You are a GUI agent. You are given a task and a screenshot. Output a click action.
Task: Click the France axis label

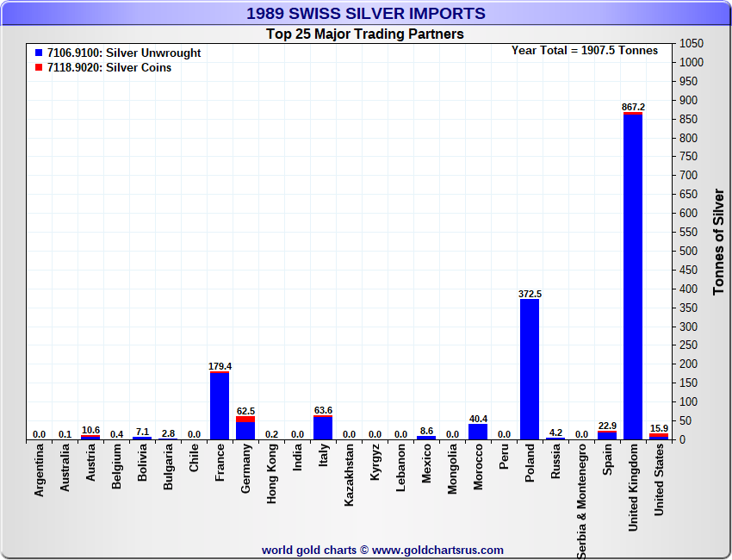(x=220, y=463)
